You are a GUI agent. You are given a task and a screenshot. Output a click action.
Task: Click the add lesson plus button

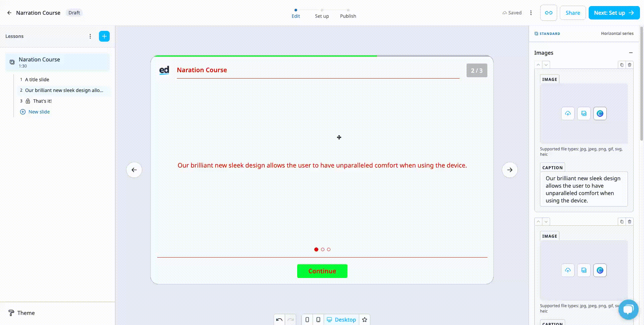[104, 36]
